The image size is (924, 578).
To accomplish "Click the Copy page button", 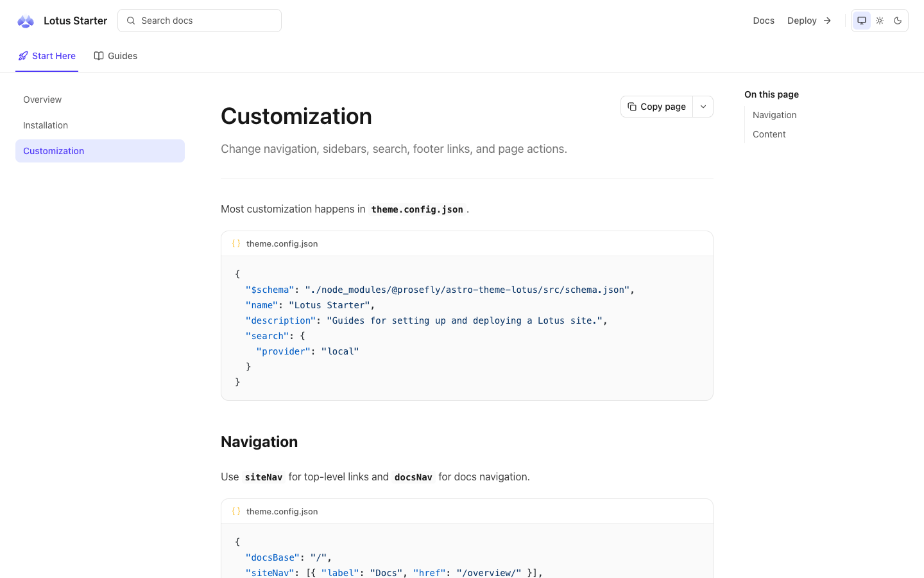I will (657, 107).
